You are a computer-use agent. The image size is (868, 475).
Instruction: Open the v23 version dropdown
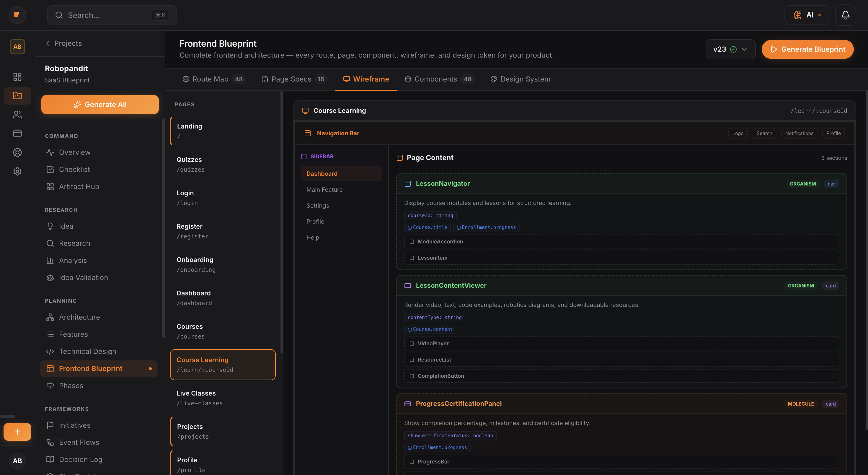(730, 50)
